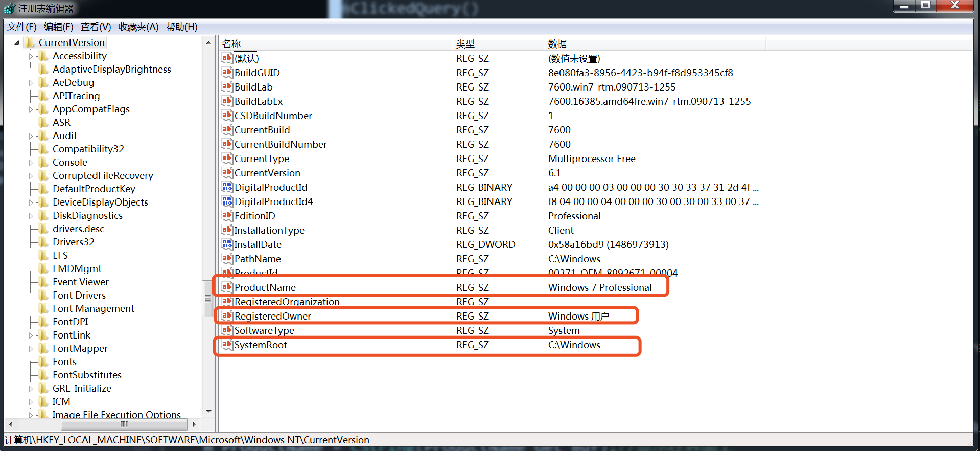980x451 pixels.
Task: Expand the Audit tree node
Action: pos(31,136)
